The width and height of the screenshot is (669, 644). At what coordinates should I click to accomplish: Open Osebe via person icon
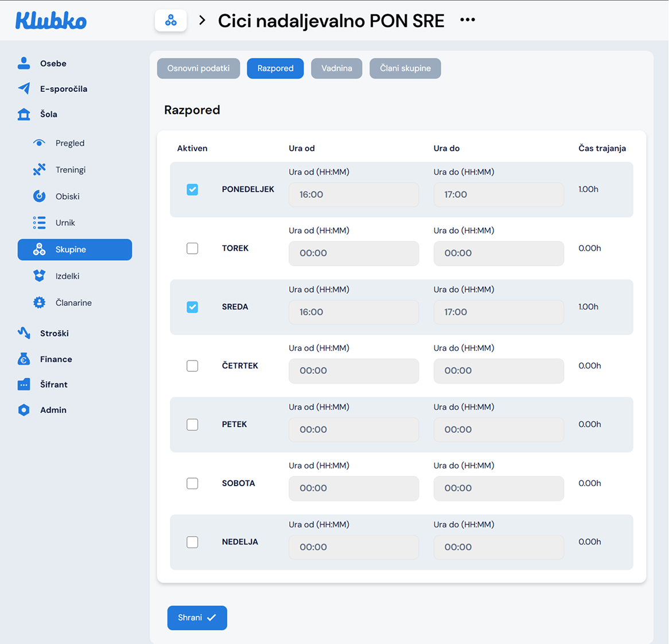24,63
